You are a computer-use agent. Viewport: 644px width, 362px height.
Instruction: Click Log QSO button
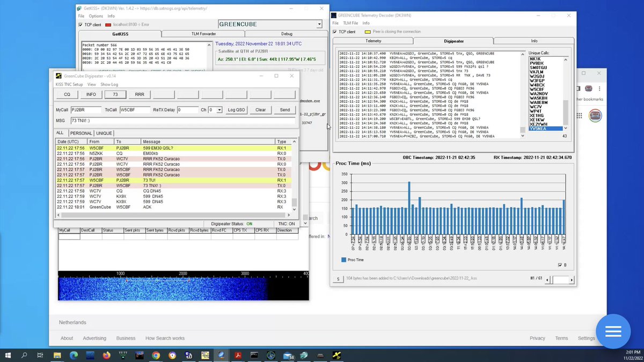pos(236,109)
